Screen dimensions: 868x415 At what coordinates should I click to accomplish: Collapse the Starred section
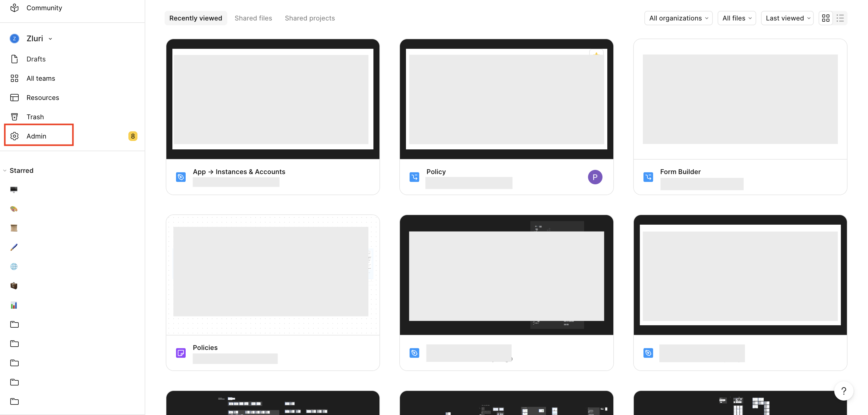(5, 170)
